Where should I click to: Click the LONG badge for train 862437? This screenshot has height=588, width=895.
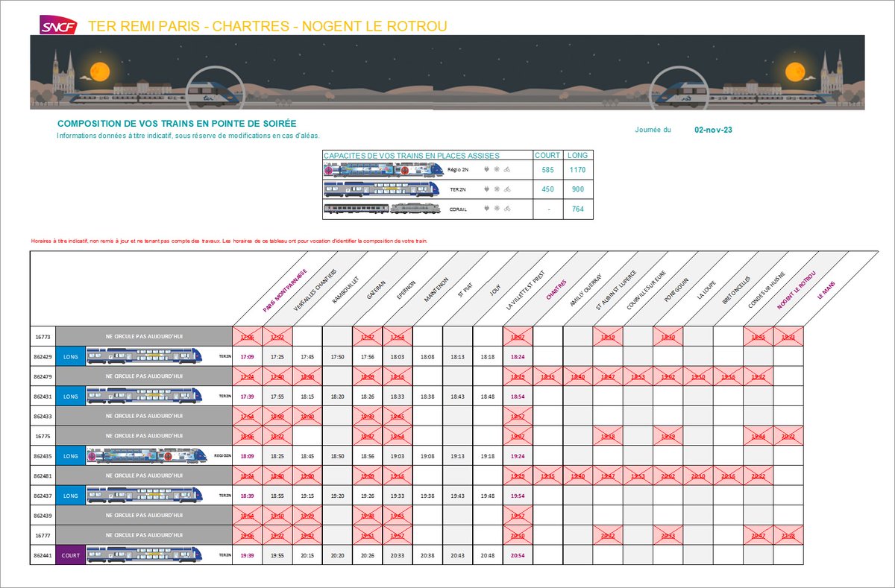(x=71, y=496)
